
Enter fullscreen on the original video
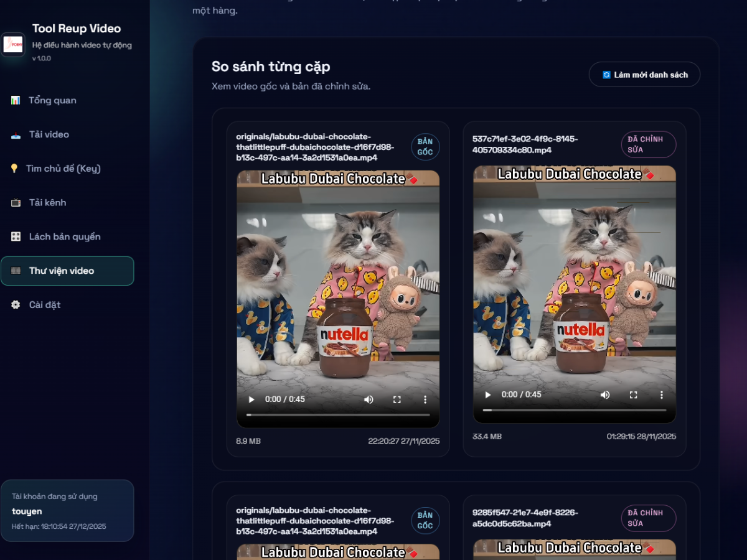tap(397, 399)
